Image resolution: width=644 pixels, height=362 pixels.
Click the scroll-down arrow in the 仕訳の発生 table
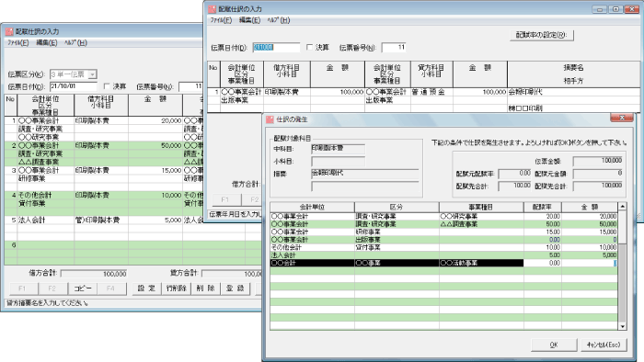pos(622,326)
